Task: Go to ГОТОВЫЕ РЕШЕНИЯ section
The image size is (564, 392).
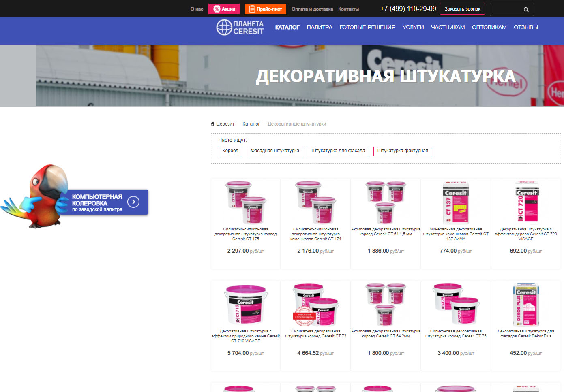Action: 367,27
